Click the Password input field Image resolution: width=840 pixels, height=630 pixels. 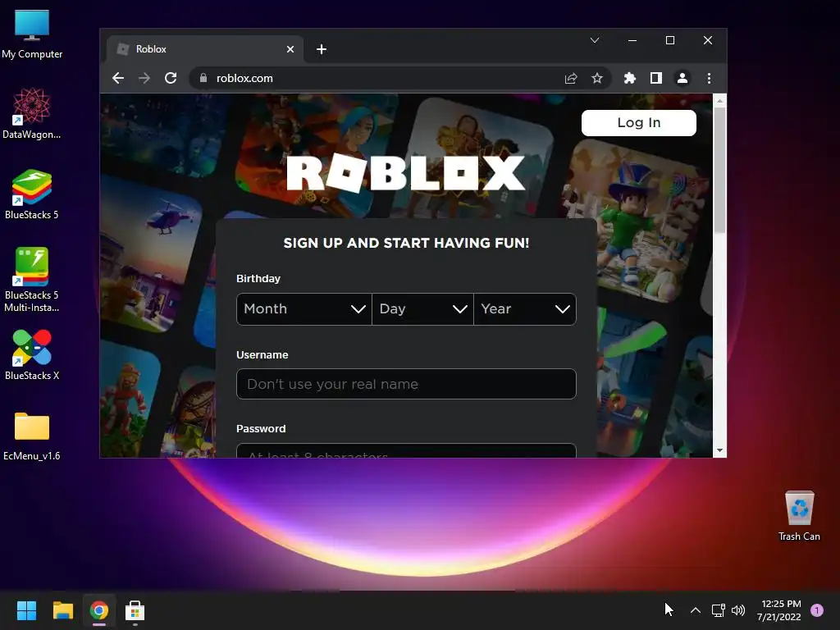[406, 450]
